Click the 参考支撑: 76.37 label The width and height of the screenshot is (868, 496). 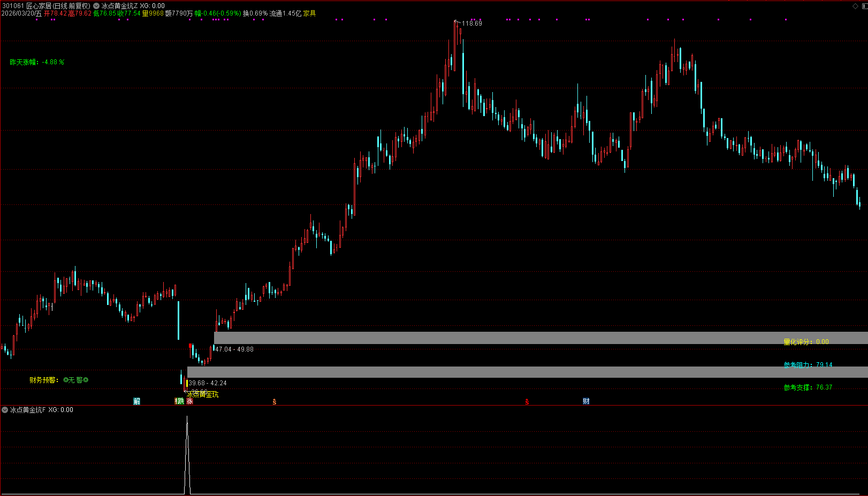tap(808, 387)
